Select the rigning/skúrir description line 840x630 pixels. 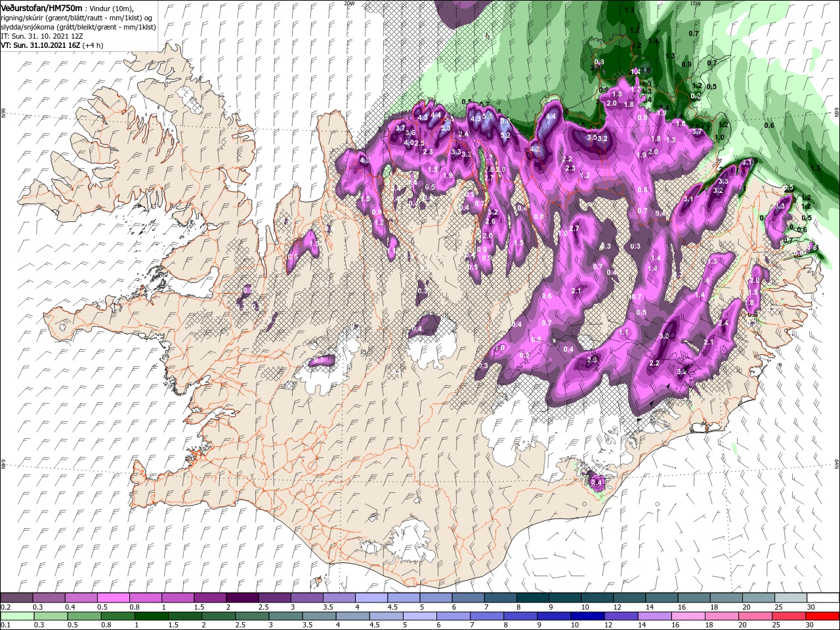tap(77, 17)
